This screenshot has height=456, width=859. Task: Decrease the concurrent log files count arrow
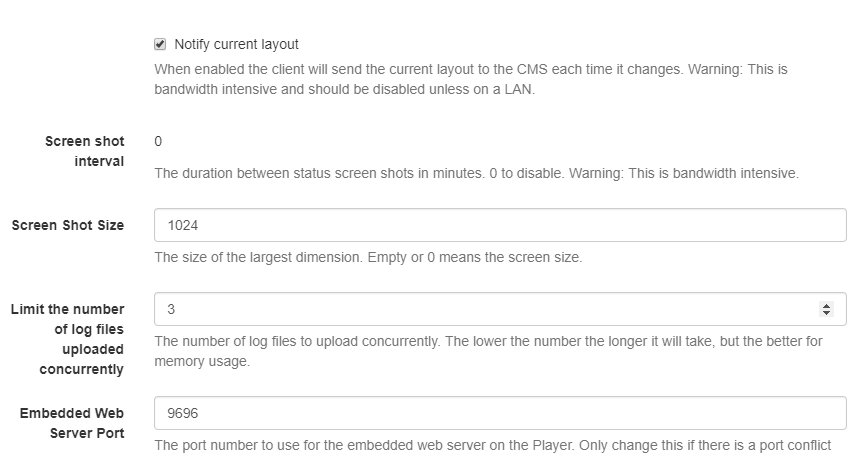(826, 313)
